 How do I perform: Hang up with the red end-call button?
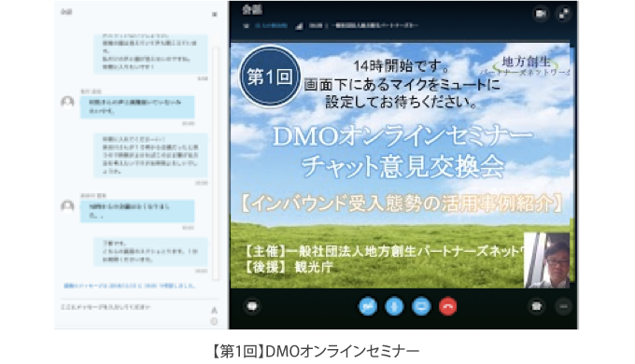click(x=448, y=306)
